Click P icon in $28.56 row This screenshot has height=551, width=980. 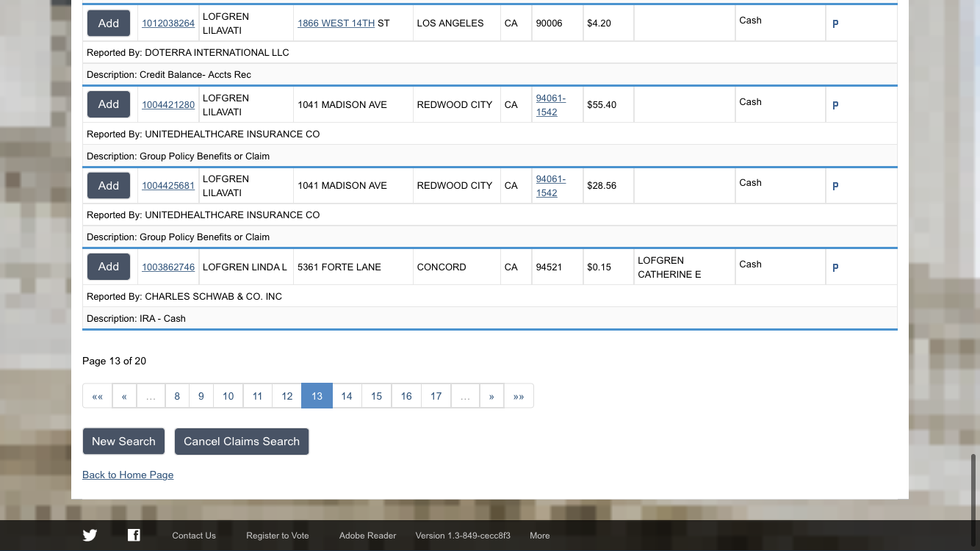(x=835, y=186)
